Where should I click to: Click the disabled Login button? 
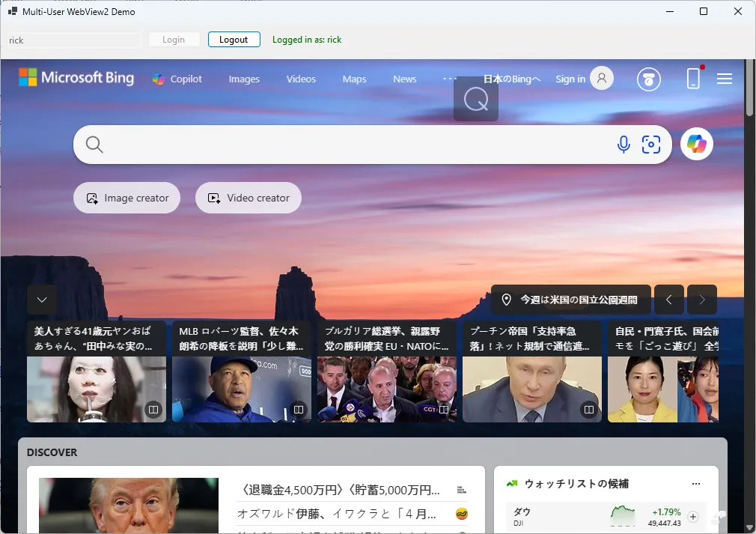pos(174,40)
